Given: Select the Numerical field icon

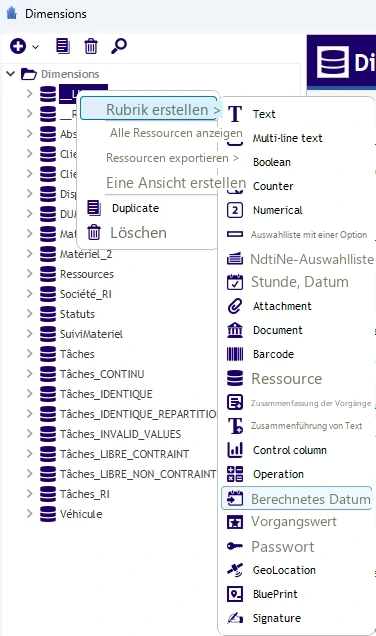Looking at the screenshot, I should click(x=235, y=210).
